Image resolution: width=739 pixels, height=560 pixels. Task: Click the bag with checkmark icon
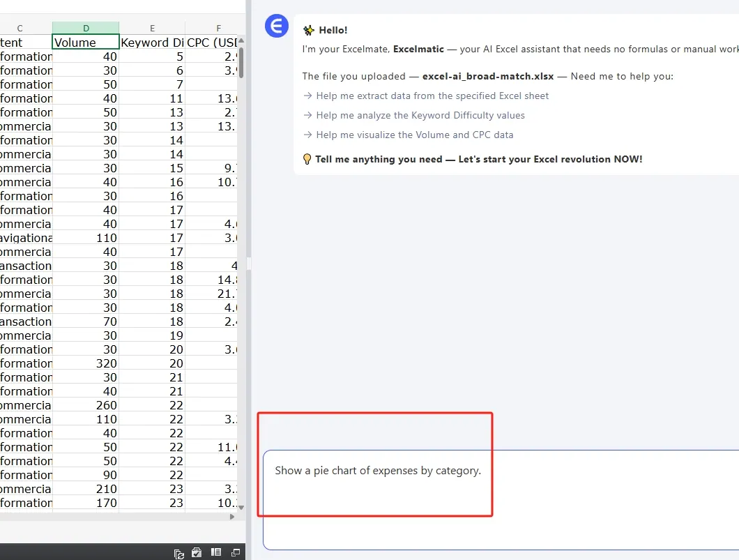197,552
